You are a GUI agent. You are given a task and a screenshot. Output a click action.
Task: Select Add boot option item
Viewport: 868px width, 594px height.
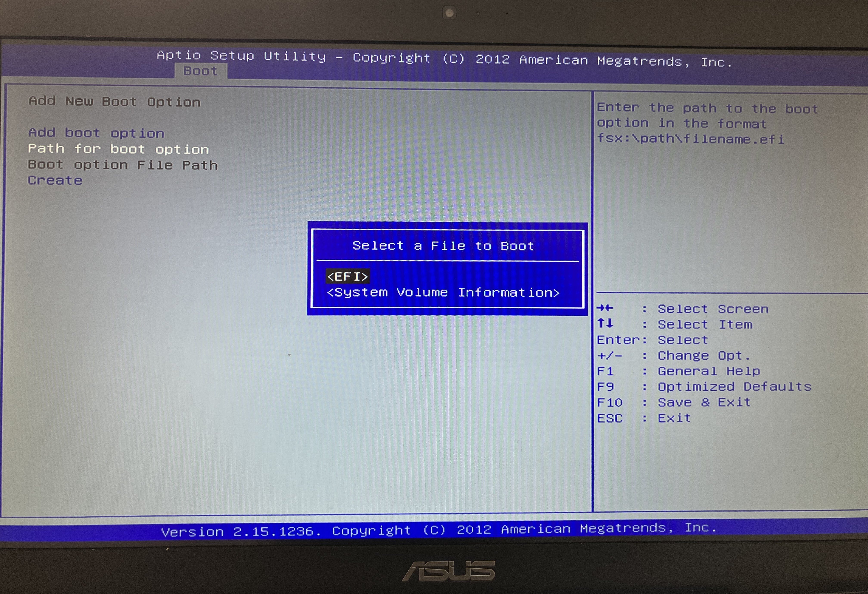point(96,133)
